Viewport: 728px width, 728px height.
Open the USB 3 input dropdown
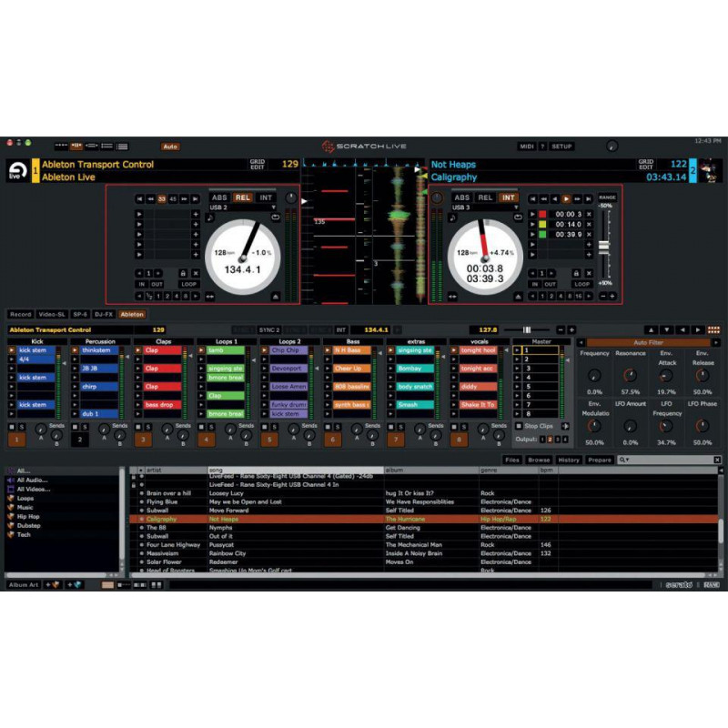click(x=485, y=207)
